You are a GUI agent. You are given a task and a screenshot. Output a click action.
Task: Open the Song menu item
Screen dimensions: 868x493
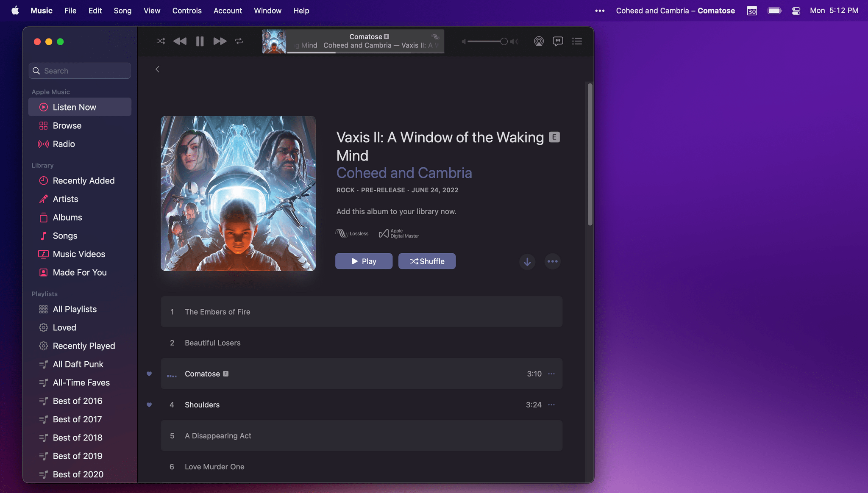(x=122, y=10)
